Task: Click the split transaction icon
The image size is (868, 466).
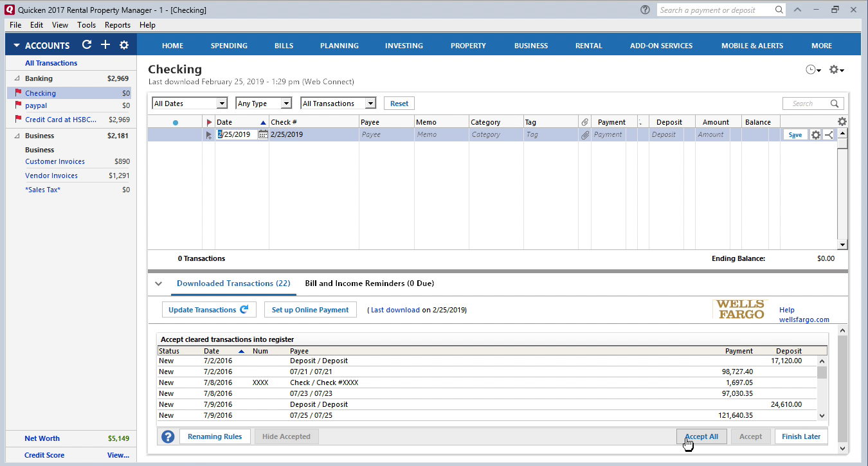Action: 828,134
